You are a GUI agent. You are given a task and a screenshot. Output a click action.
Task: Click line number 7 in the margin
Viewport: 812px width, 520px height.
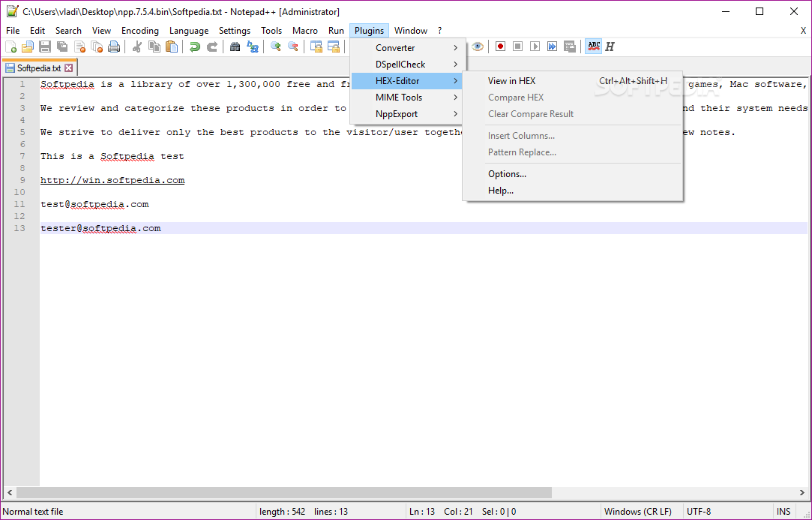pos(22,156)
